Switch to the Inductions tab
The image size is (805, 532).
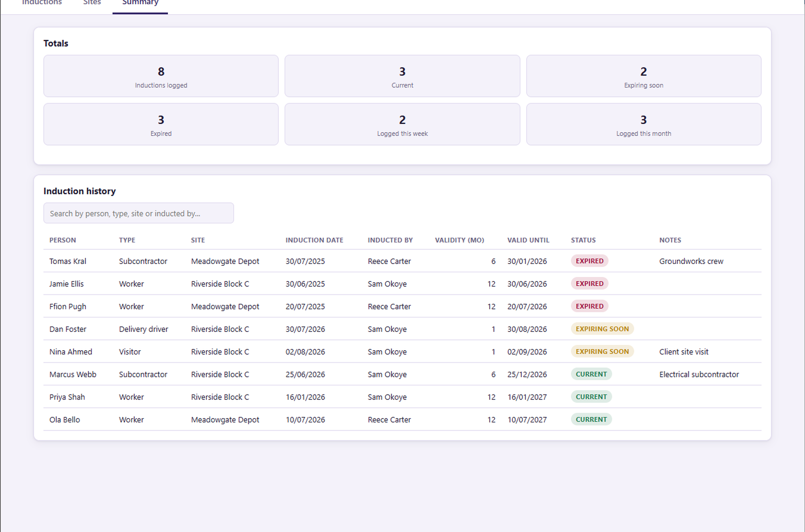click(x=42, y=3)
